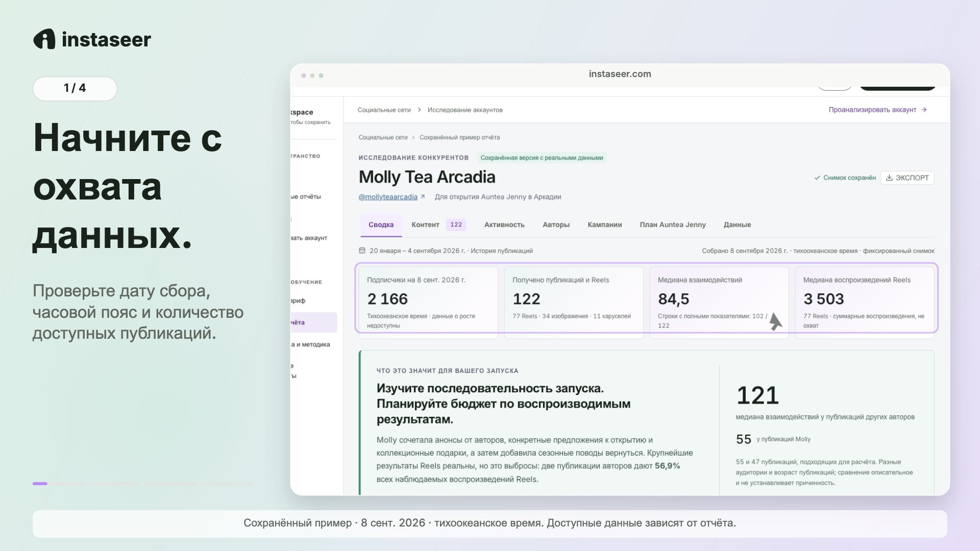The width and height of the screenshot is (980, 551).
Task: Click the arrow next to Проанализировать аккаунт
Action: pos(924,110)
